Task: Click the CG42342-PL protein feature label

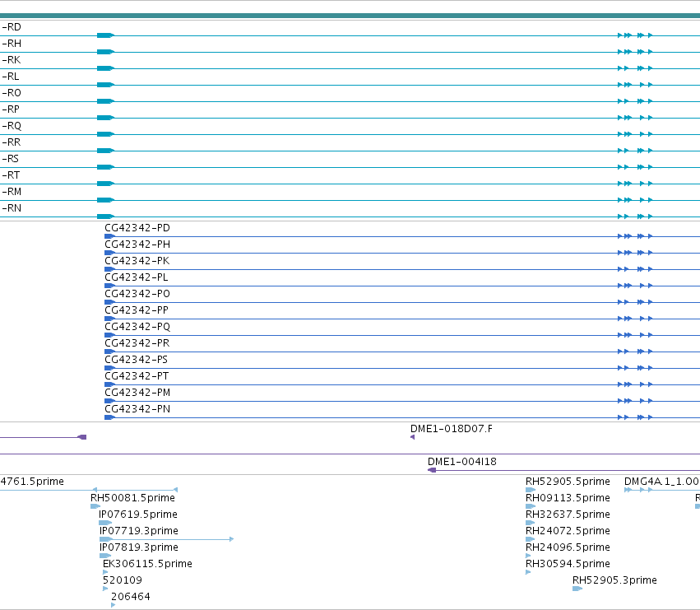Action: click(137, 277)
